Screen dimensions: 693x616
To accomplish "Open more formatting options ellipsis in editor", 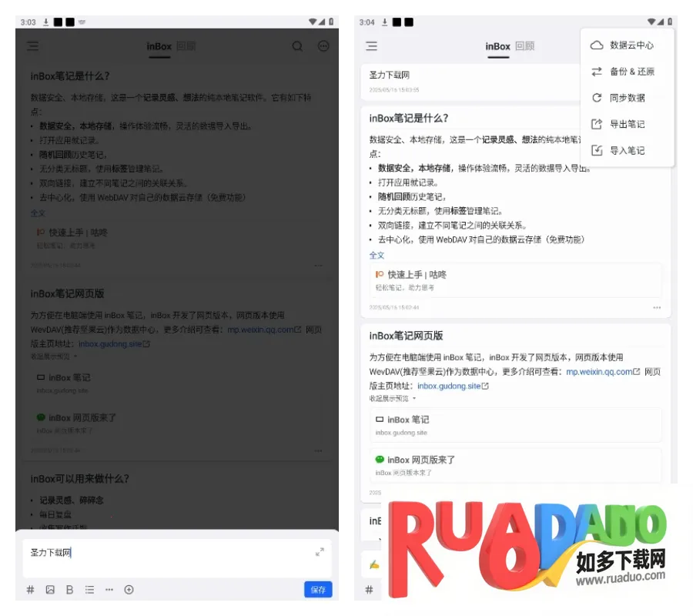I will tap(109, 590).
